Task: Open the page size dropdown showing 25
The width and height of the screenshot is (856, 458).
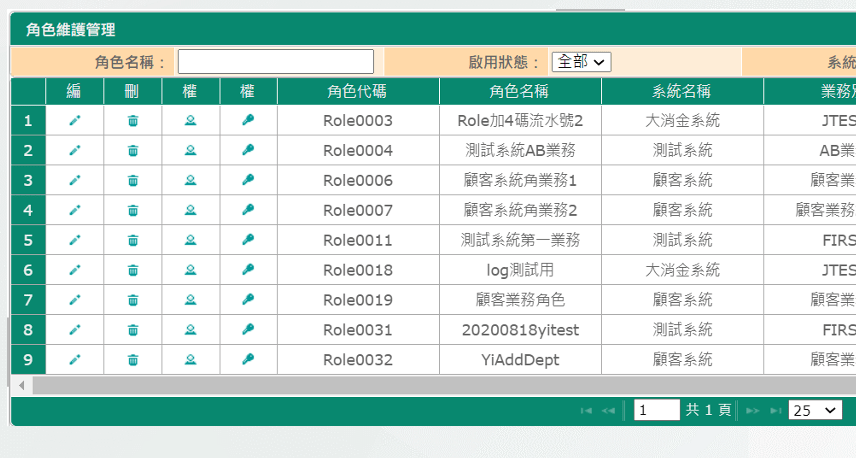Action: 817,410
